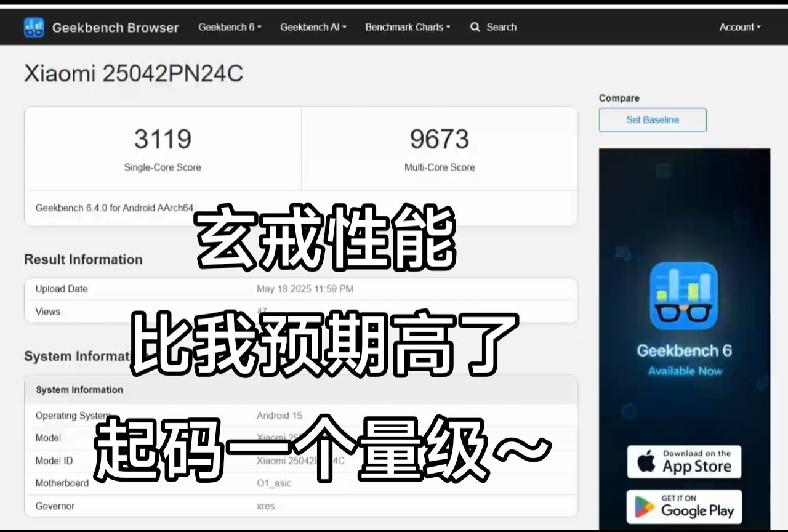This screenshot has width=788, height=532.
Task: Click the Upload Date row label
Action: (x=62, y=289)
